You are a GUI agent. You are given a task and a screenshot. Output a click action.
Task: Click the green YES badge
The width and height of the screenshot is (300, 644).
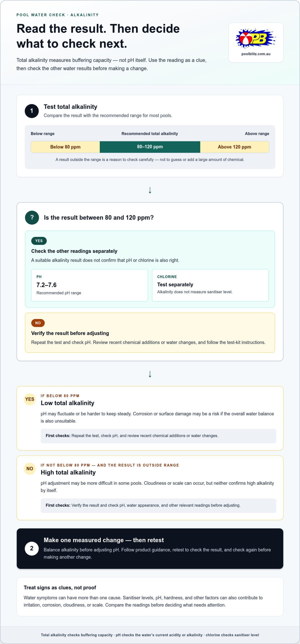(39, 241)
